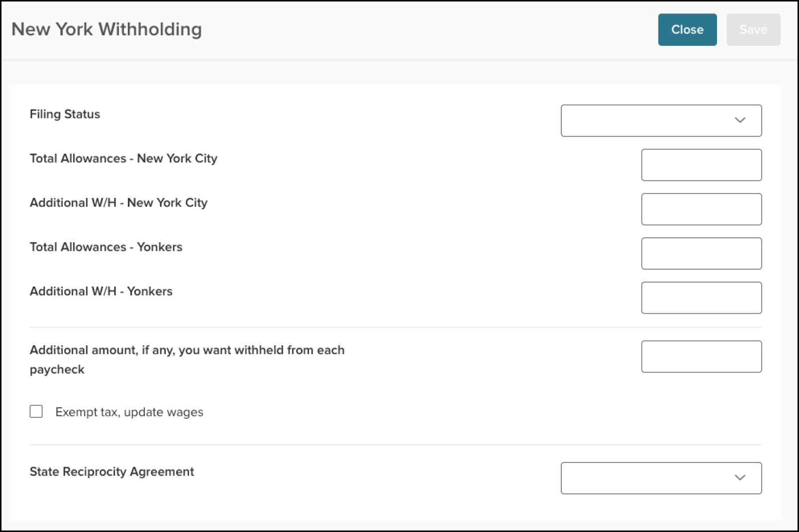Click the 'State Reciprocity Agreement' label
This screenshot has height=532, width=799.
coord(112,472)
